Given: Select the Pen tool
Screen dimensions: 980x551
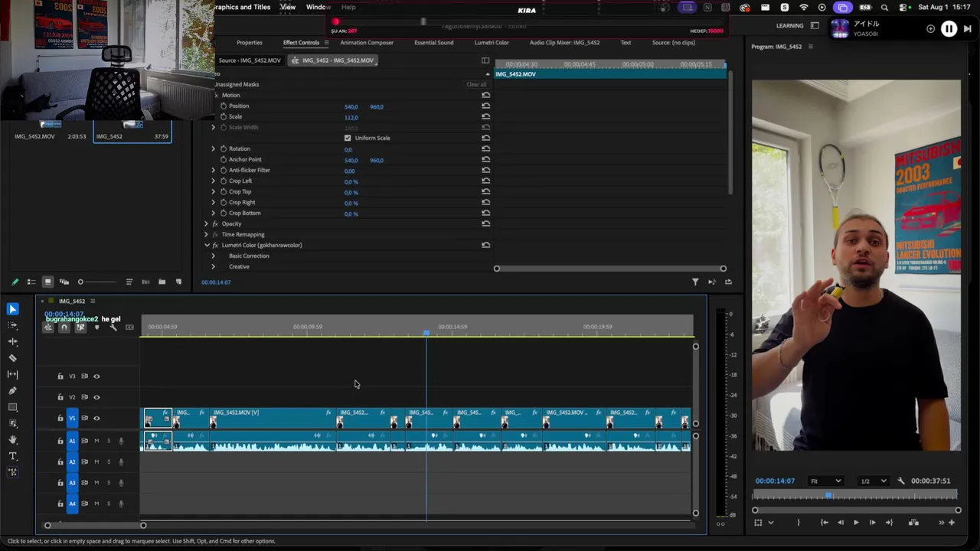Looking at the screenshot, I should coord(12,390).
